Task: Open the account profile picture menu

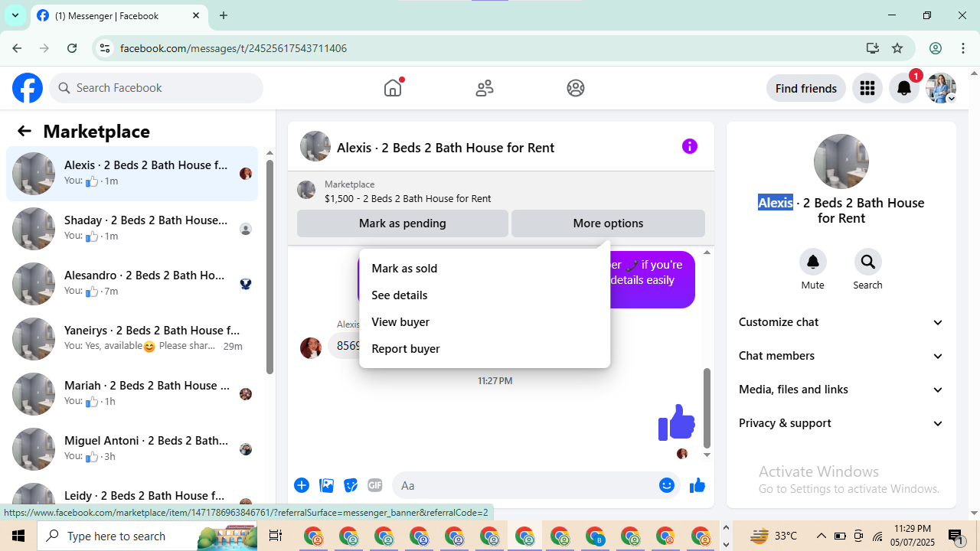Action: click(941, 88)
